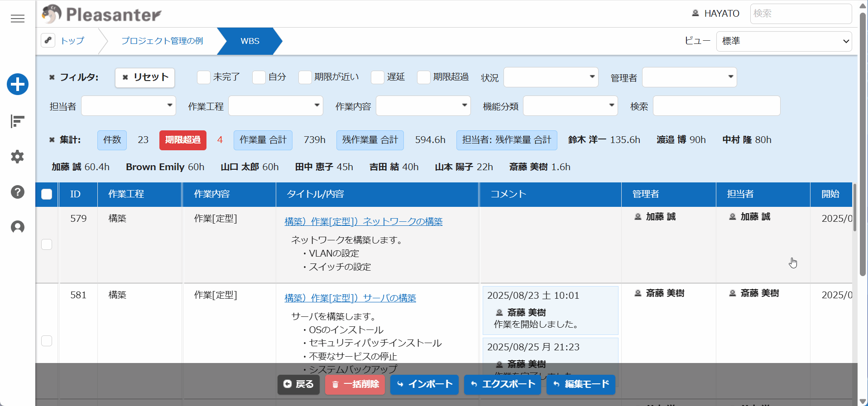The height and width of the screenshot is (406, 868).
Task: Click the 検索 filter text field
Action: (717, 106)
